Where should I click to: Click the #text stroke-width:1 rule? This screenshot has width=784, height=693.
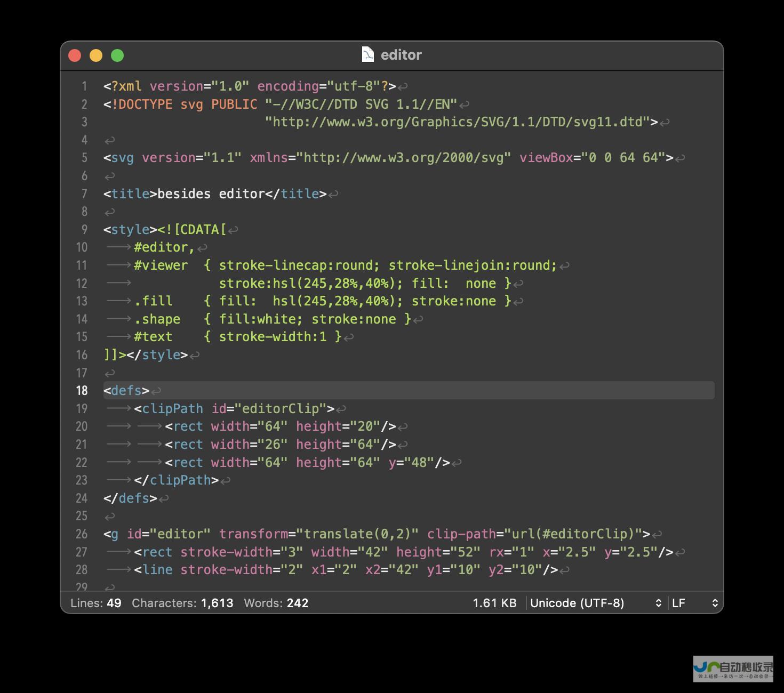point(238,337)
